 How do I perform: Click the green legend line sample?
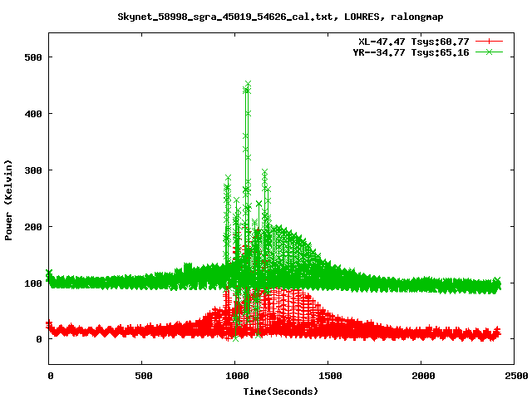[489, 52]
